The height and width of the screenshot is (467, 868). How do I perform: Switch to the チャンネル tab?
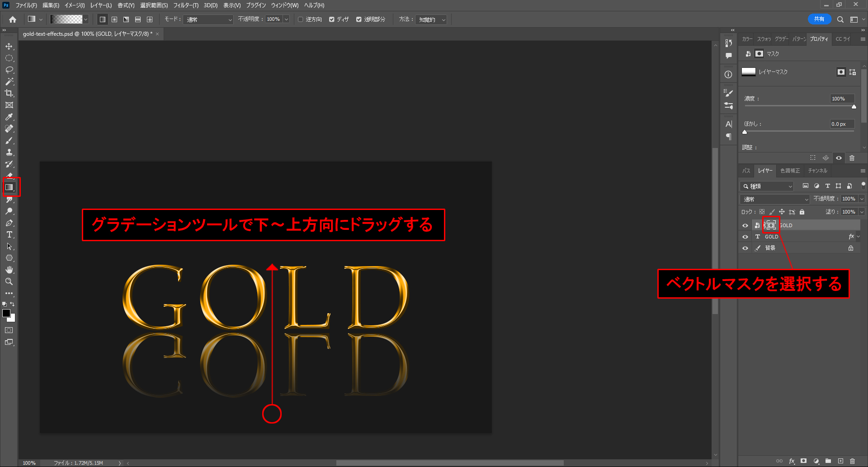pos(817,171)
